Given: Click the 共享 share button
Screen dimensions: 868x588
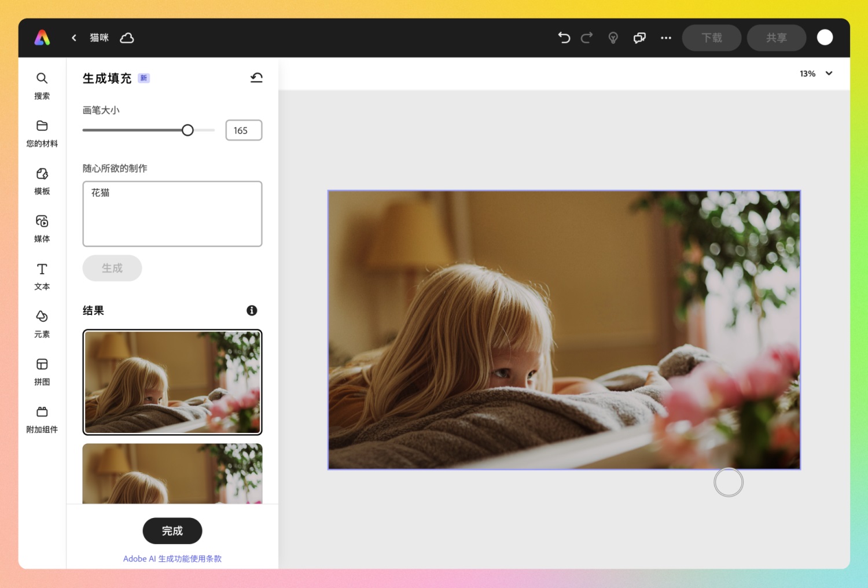Looking at the screenshot, I should tap(777, 38).
